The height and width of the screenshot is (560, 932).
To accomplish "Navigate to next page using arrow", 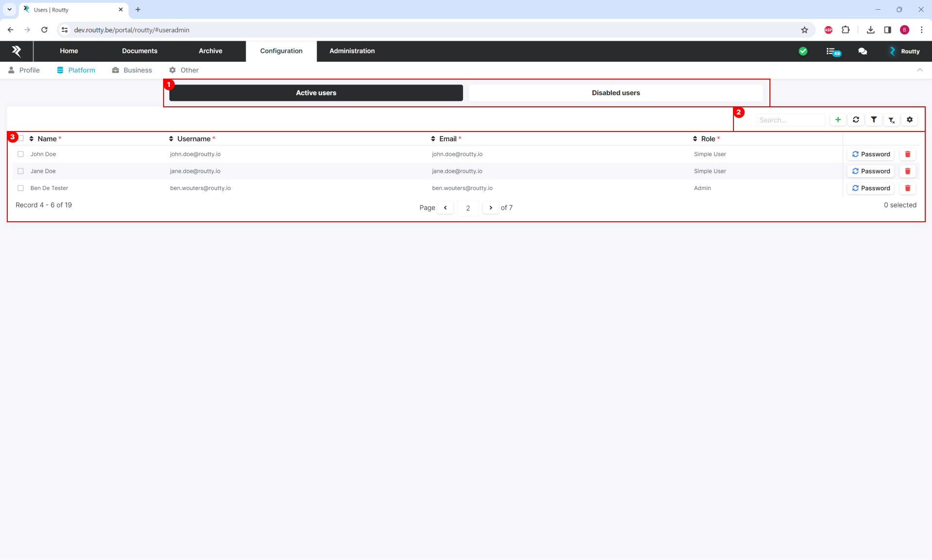I will click(491, 207).
